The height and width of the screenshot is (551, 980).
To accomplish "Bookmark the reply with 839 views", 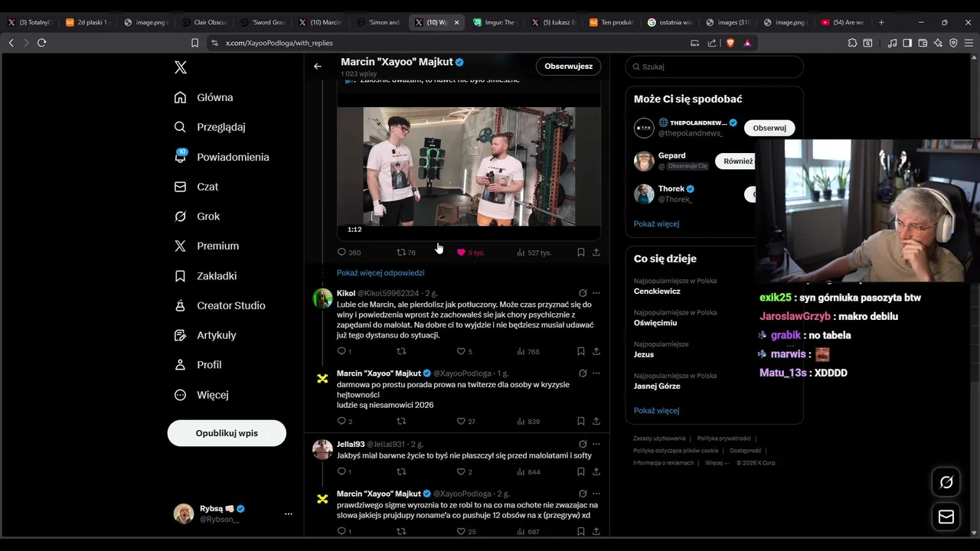I will (x=581, y=421).
